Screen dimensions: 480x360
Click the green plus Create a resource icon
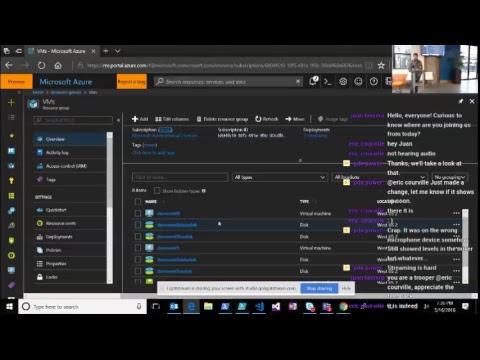pyautogui.click(x=11, y=102)
